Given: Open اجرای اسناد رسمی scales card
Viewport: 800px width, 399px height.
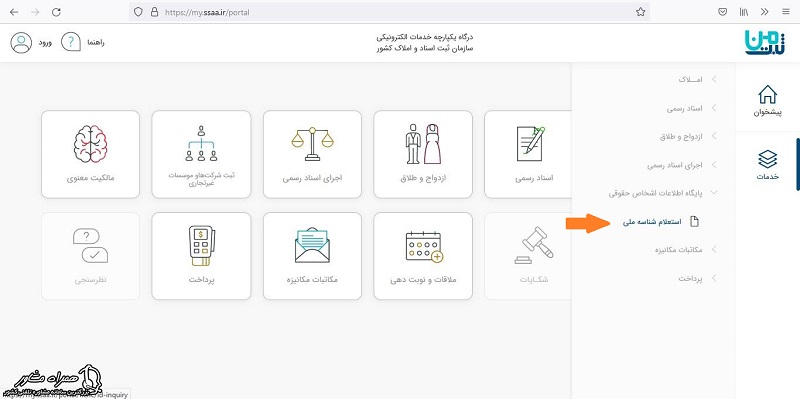Looking at the screenshot, I should tap(312, 154).
